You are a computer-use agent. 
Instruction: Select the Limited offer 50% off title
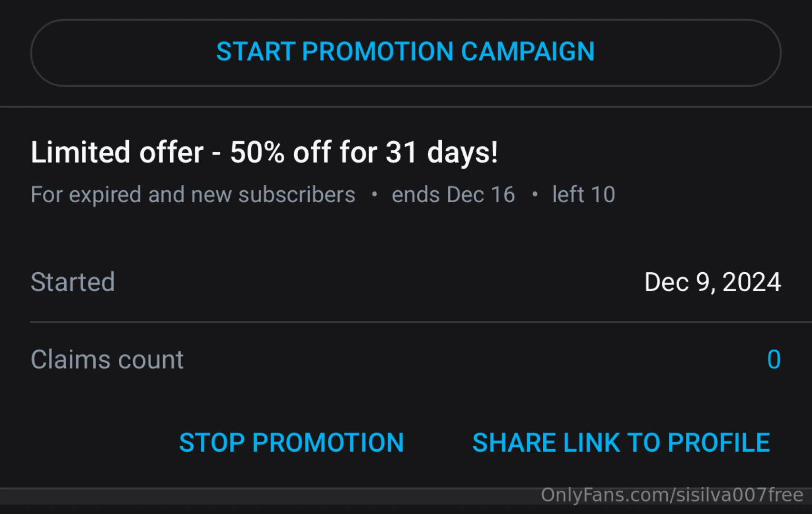point(264,151)
